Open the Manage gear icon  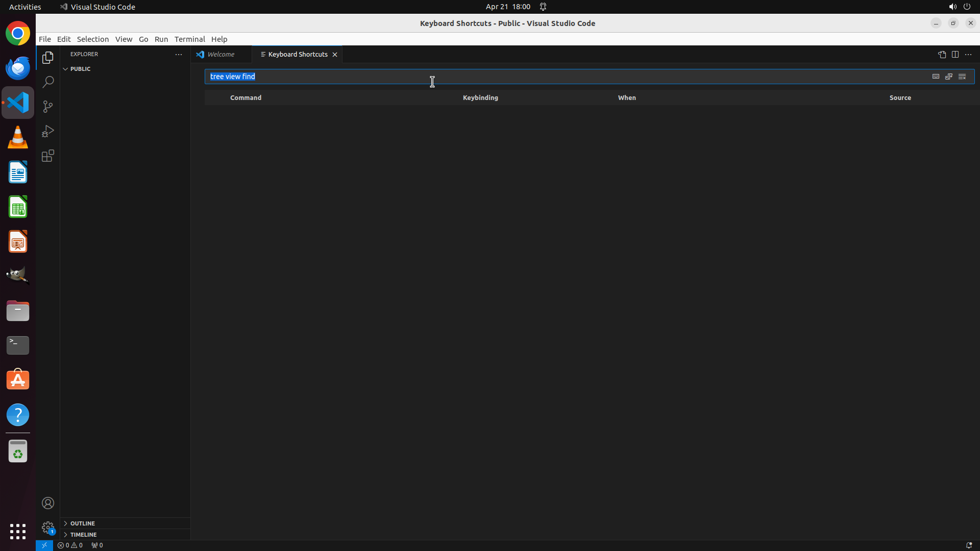48,528
